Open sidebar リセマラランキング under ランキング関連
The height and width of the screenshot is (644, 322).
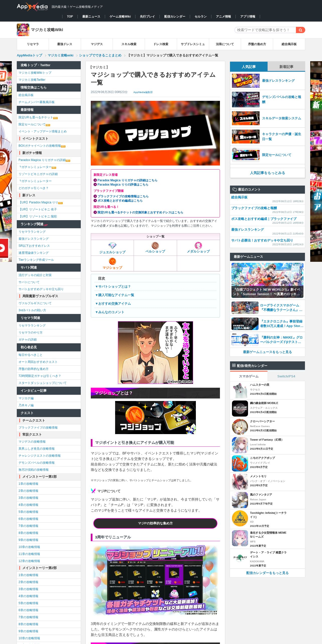[x=32, y=232]
